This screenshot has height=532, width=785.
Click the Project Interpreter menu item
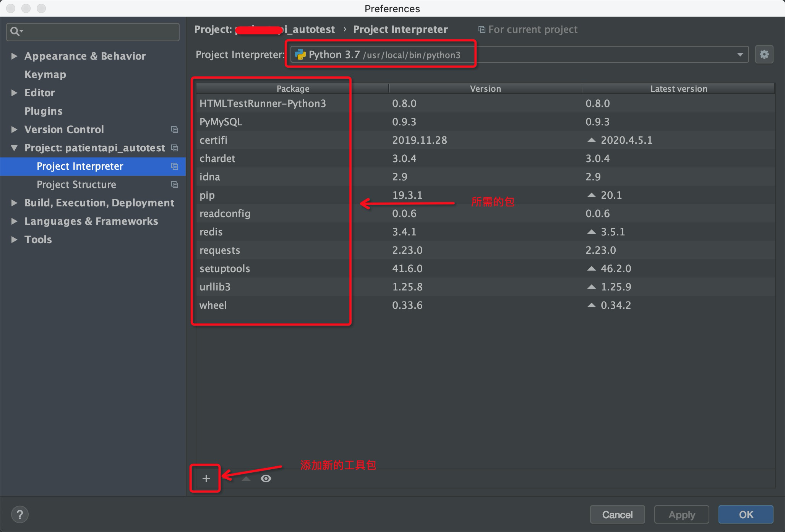point(80,165)
